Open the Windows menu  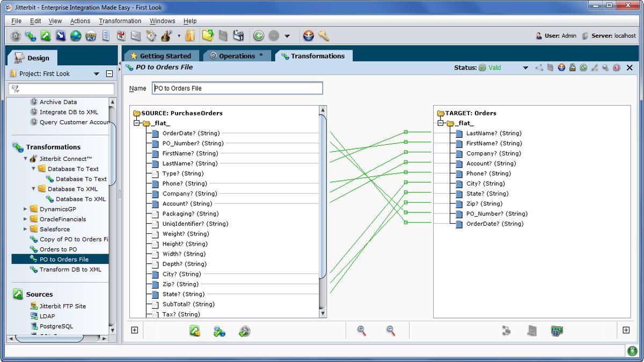(163, 21)
